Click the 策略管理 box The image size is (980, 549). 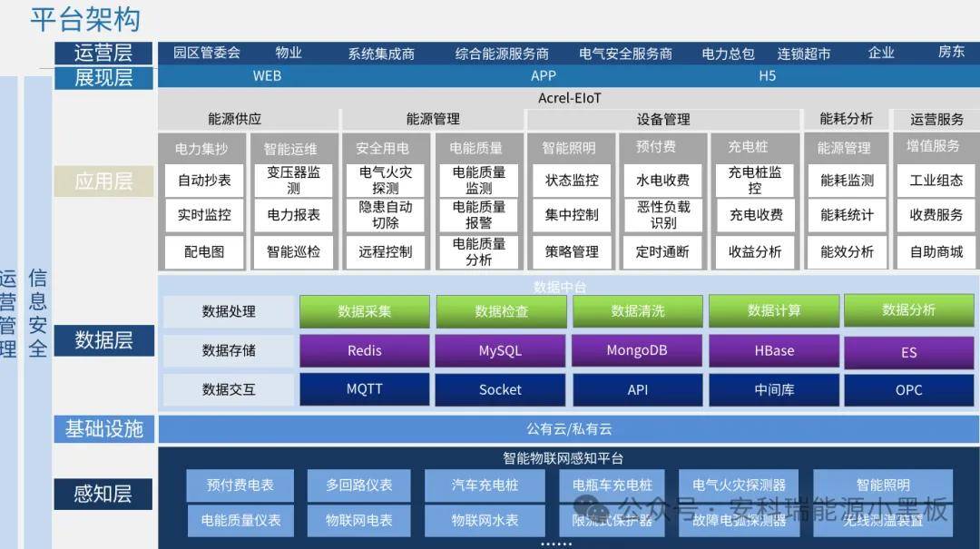click(572, 251)
